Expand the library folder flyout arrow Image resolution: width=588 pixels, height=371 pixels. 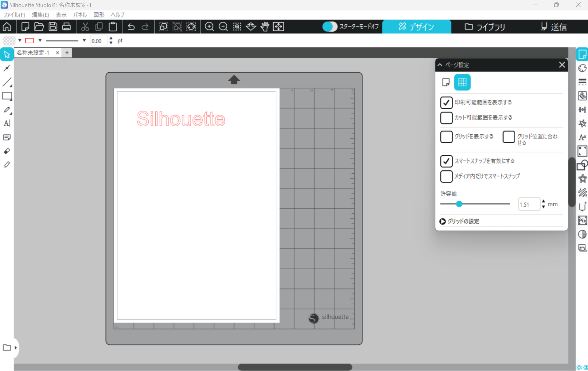click(x=16, y=348)
